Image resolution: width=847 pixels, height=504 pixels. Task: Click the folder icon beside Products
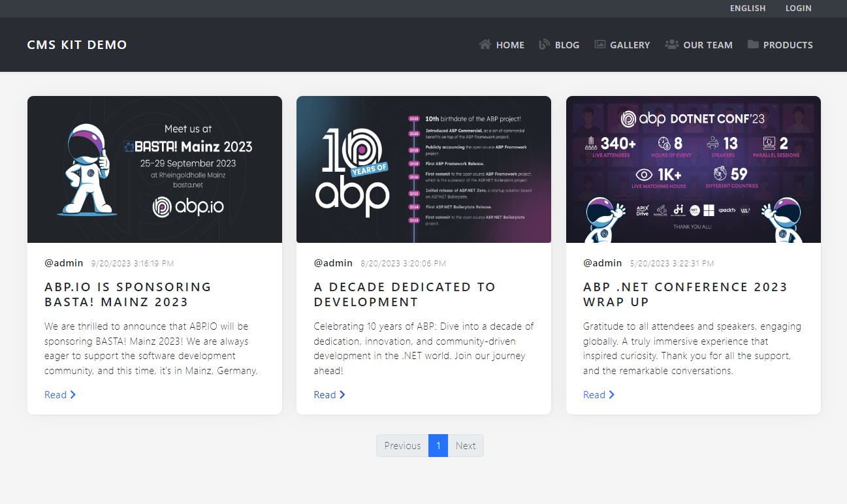click(753, 44)
